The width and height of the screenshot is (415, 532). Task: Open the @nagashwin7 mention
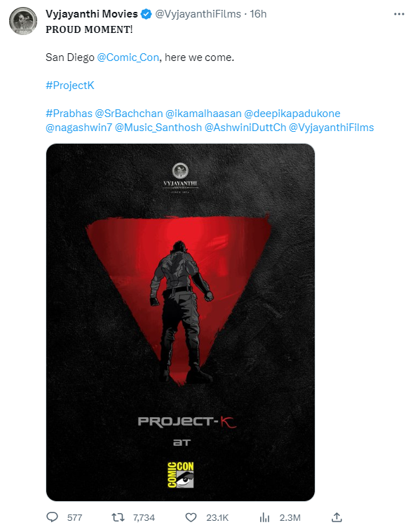[79, 128]
